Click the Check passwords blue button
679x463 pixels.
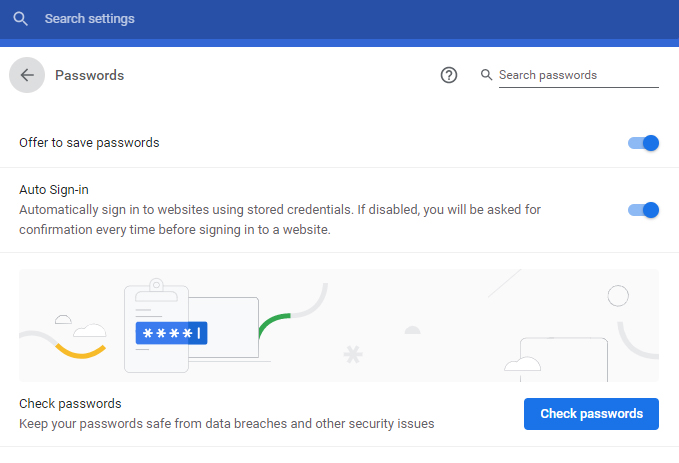point(591,414)
